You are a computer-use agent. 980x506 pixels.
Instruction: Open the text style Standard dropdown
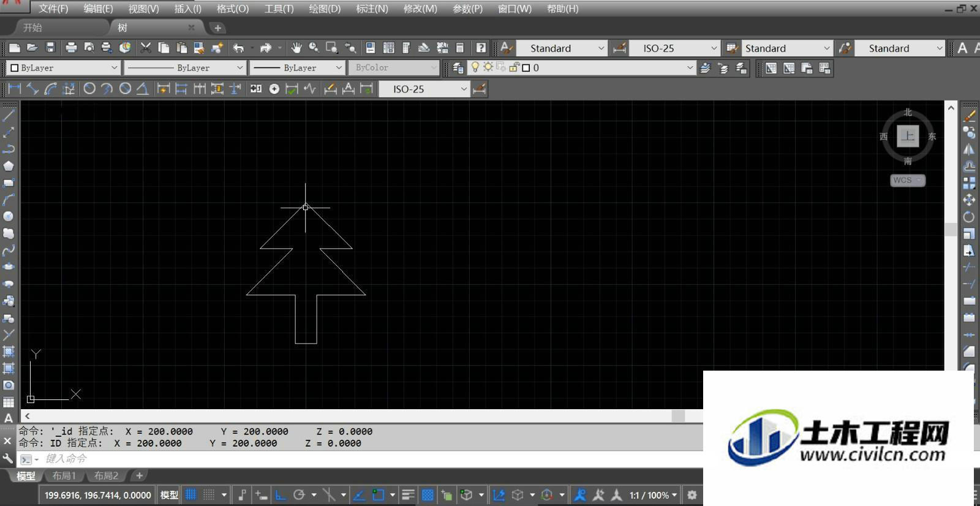562,48
